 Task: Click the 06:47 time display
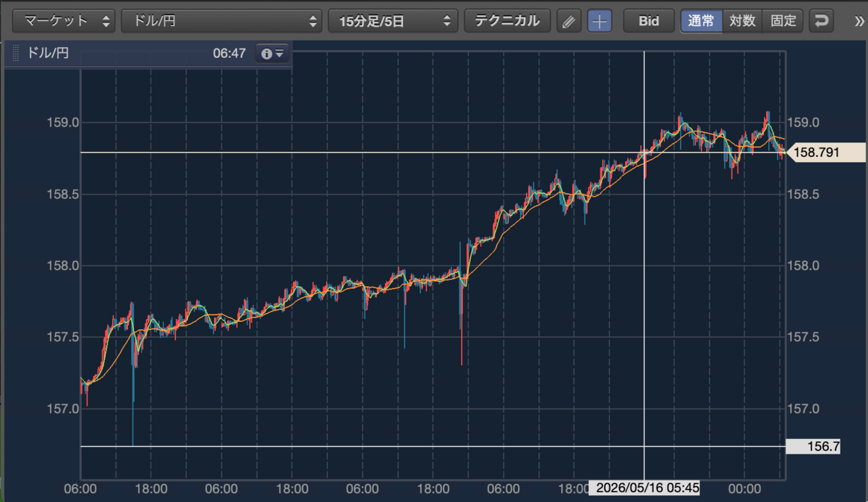[x=229, y=54]
